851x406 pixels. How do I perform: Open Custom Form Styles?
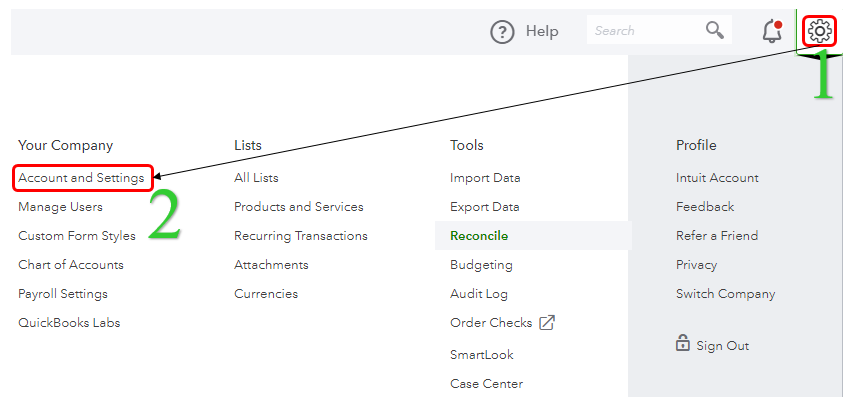click(76, 236)
